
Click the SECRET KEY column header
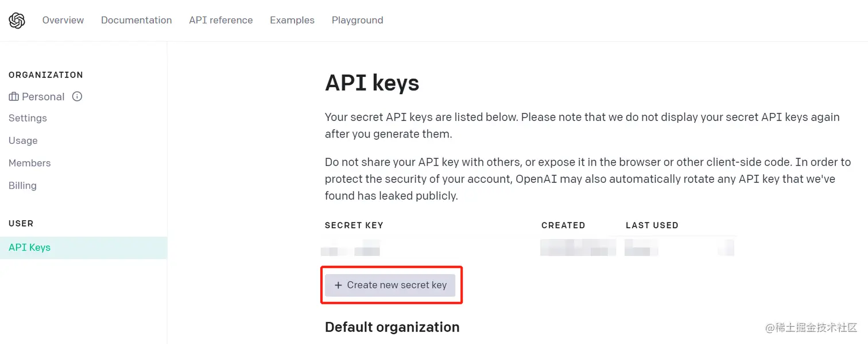pyautogui.click(x=354, y=225)
